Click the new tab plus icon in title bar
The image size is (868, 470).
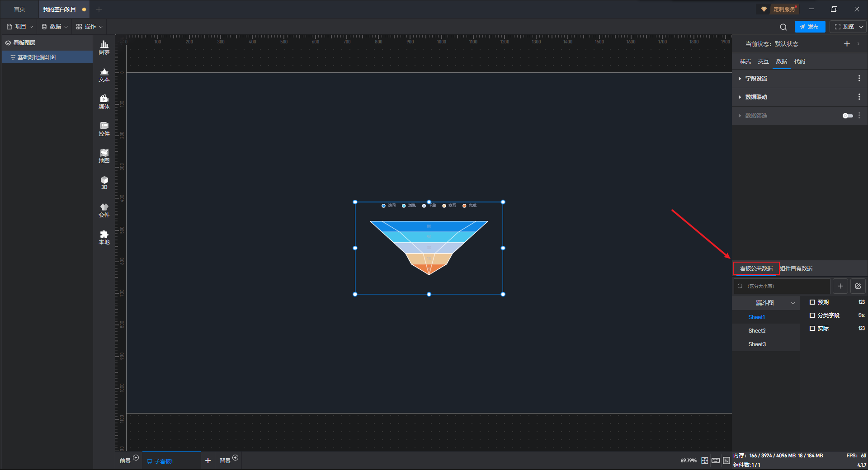[99, 9]
